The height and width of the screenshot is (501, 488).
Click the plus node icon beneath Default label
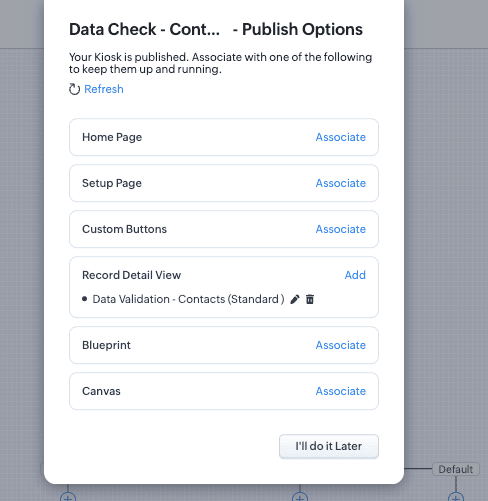pos(456,497)
